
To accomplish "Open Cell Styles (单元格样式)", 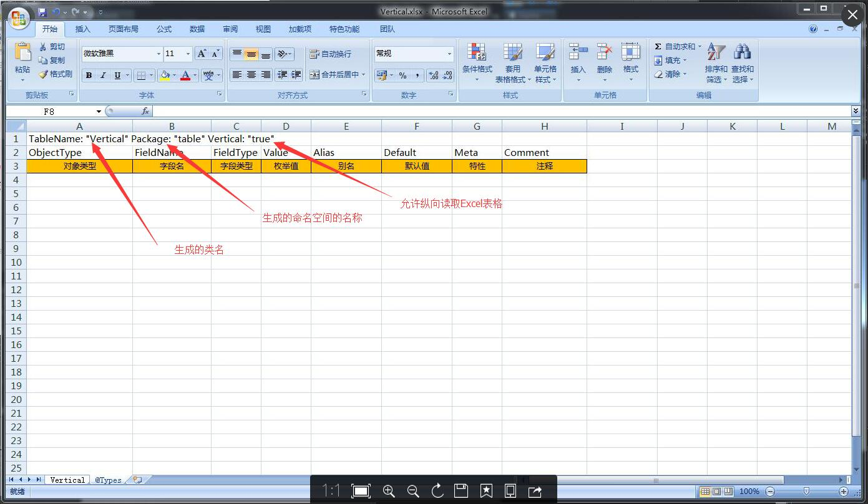I will coord(545,62).
